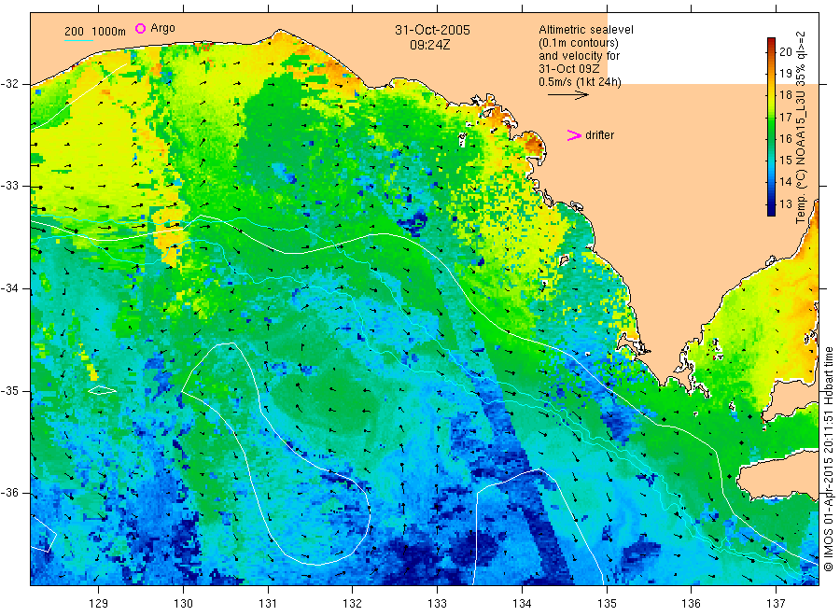Click the color bar value 17
This screenshot has height=616, width=840.
pos(785,118)
